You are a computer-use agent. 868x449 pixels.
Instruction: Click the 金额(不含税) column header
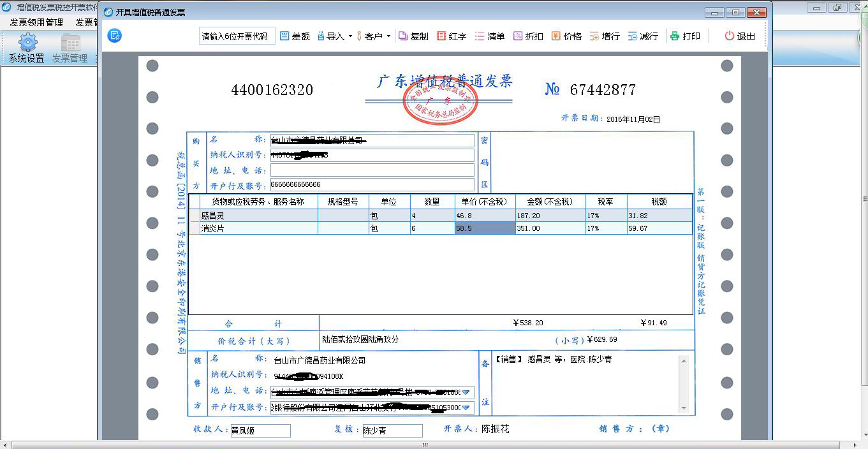pyautogui.click(x=550, y=202)
